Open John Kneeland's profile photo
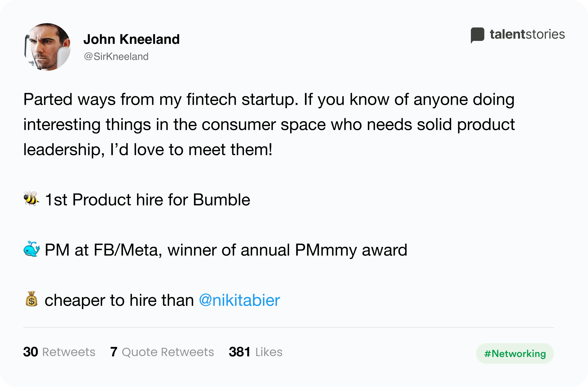Viewport: 588px width, 387px height. 47,47
